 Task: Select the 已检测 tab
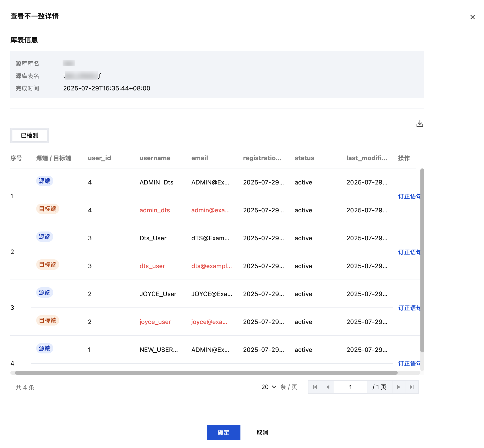pyautogui.click(x=29, y=135)
